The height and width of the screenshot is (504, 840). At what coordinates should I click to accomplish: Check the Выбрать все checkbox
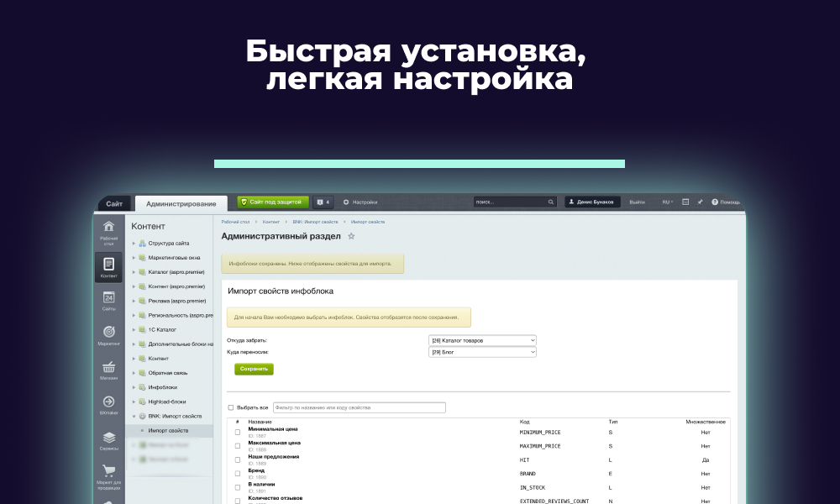point(231,407)
